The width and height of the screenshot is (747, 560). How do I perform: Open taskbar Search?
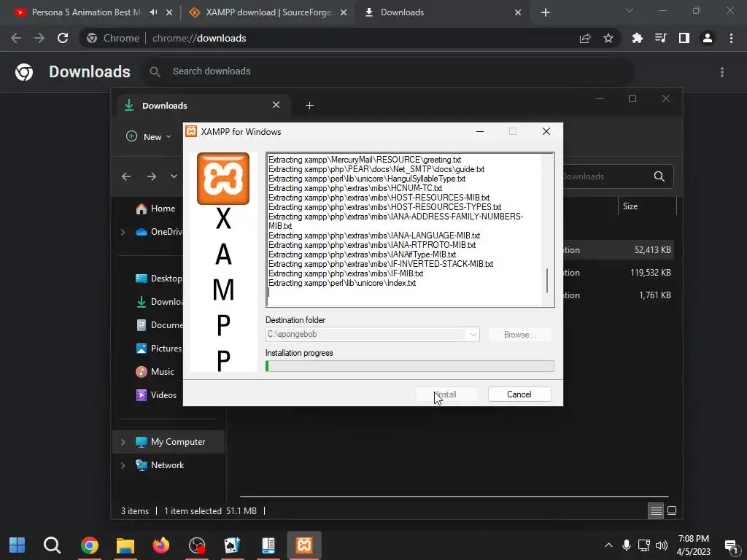pyautogui.click(x=52, y=545)
